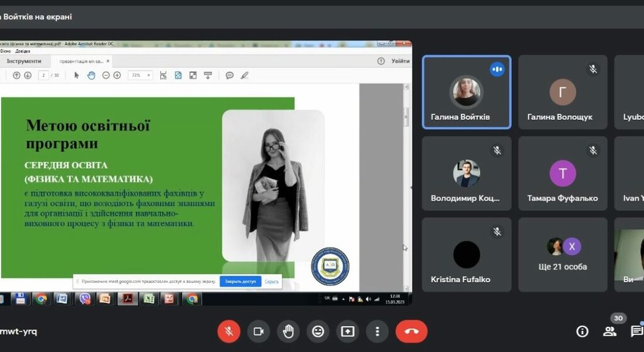The image size is (644, 352).
Task: Open the Довідка menu
Action: (x=23, y=51)
